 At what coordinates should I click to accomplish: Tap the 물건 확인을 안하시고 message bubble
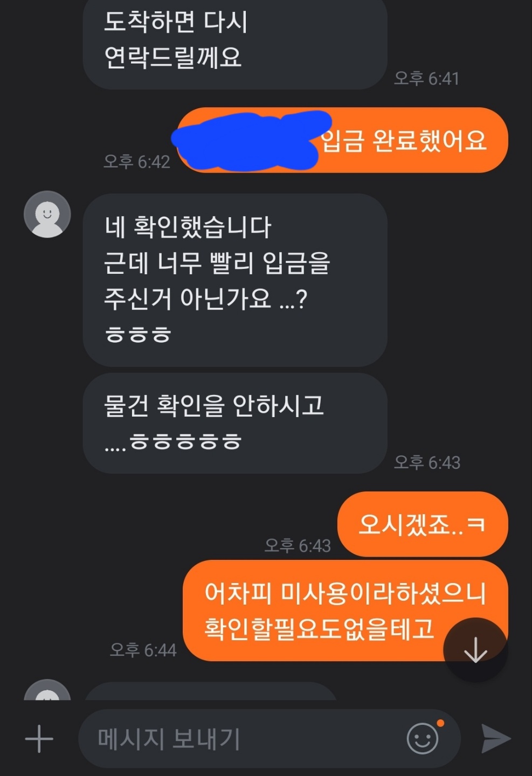click(x=235, y=423)
